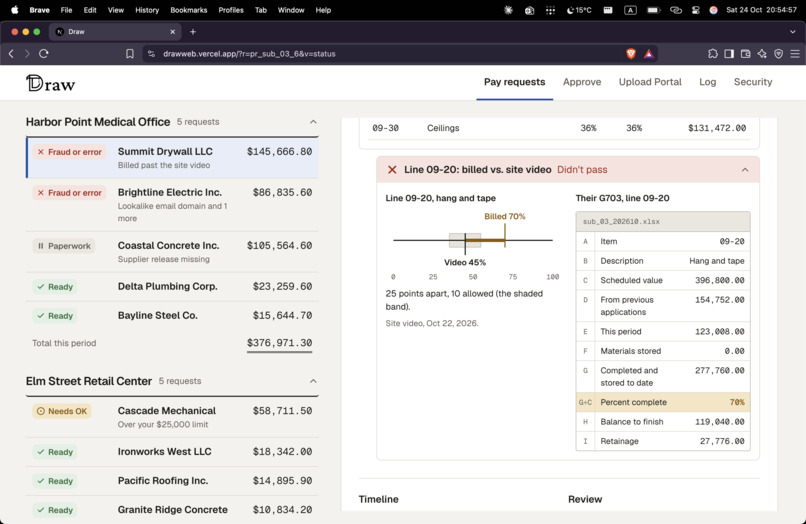Screen dimensions: 806x524
Task: Click the Didn't pass status label
Action: [x=582, y=170]
